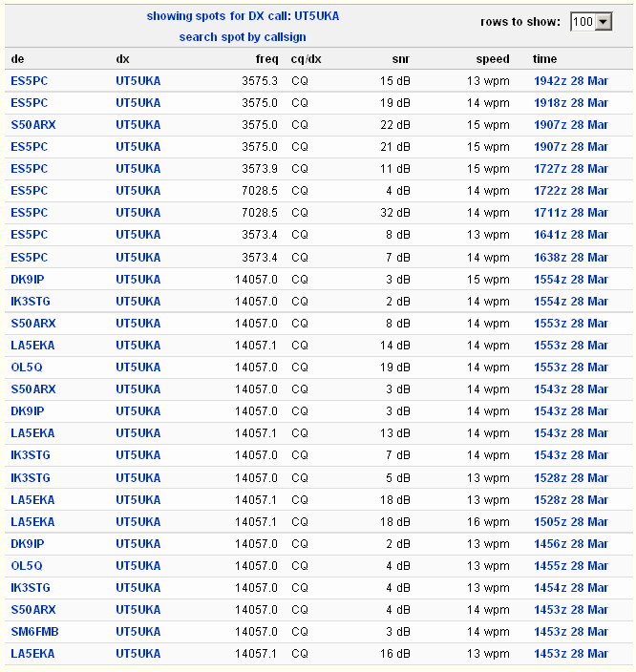Click the 1727z 28 Mar time link
The height and width of the screenshot is (672, 636).
pos(571,169)
